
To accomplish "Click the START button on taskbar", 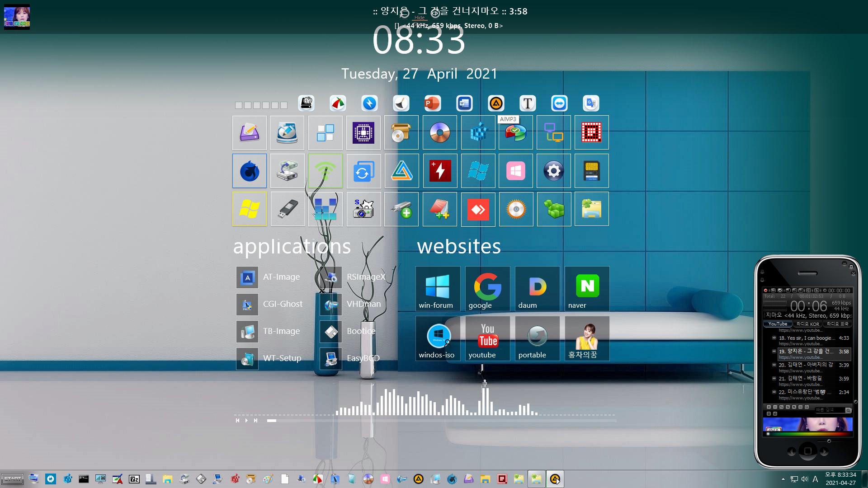I will point(12,479).
